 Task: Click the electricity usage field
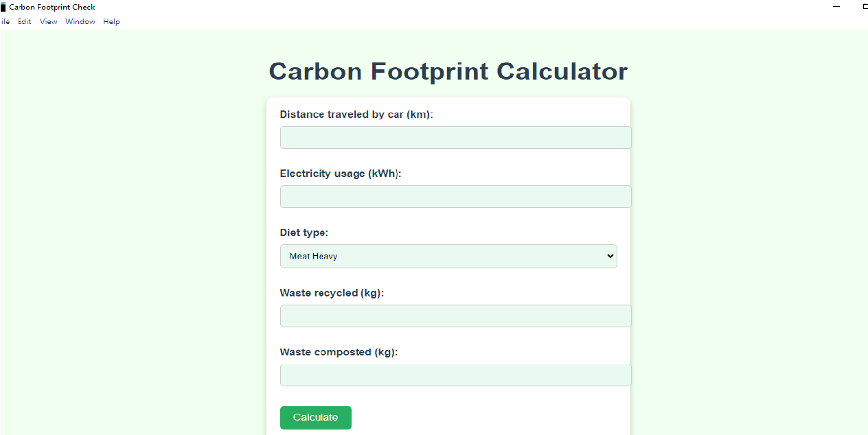click(455, 196)
